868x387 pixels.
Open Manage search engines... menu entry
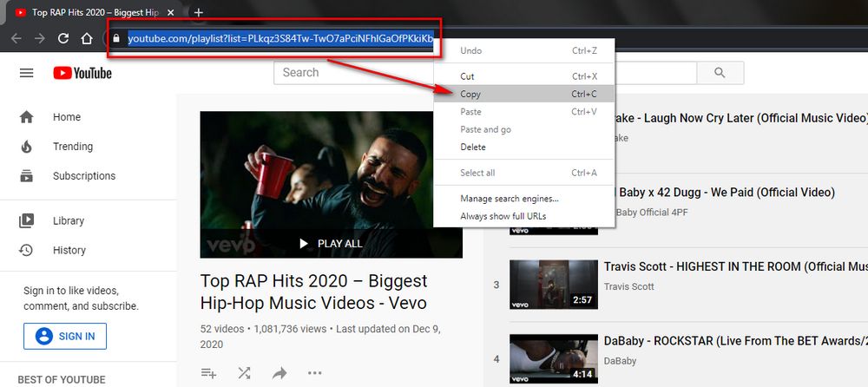523,199
